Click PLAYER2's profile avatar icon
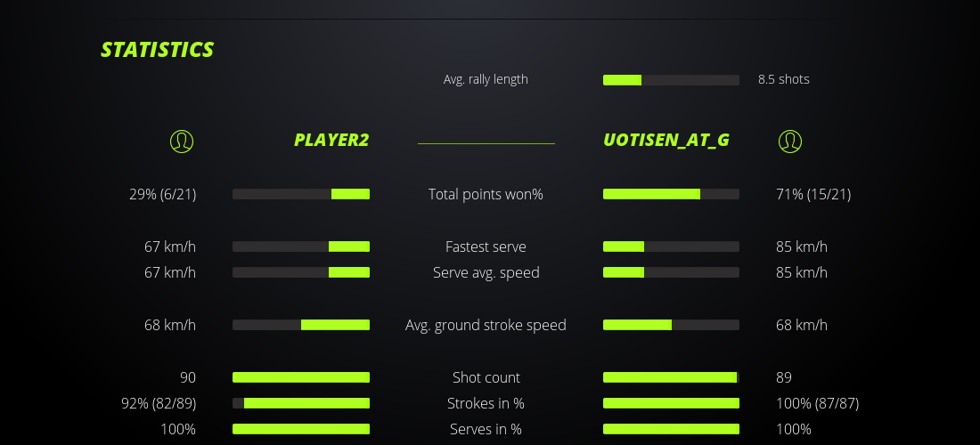The image size is (980, 445). click(x=182, y=141)
